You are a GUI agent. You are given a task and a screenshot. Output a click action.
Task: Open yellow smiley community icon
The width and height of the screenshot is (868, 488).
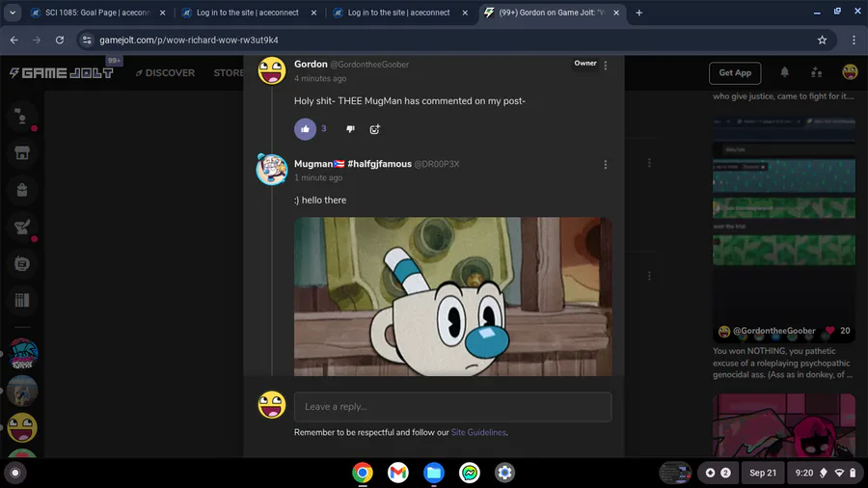22,427
